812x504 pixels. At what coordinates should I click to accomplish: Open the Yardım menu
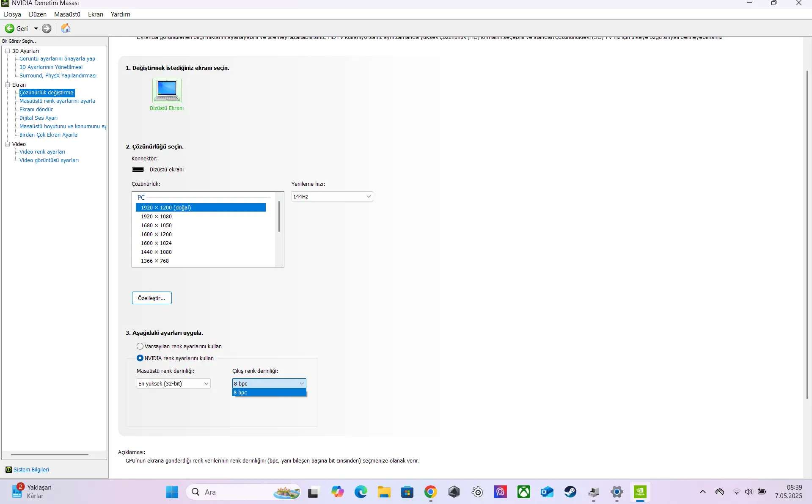[121, 14]
